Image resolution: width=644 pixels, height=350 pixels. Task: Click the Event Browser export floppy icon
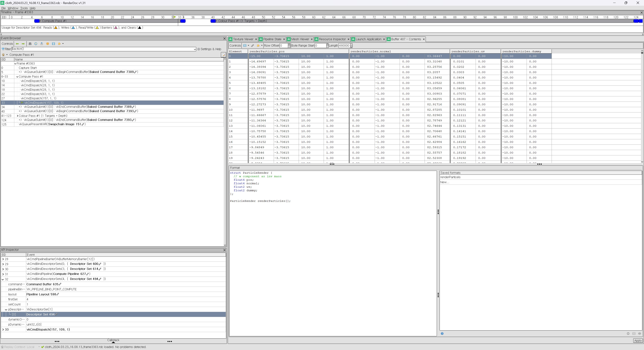pos(53,44)
